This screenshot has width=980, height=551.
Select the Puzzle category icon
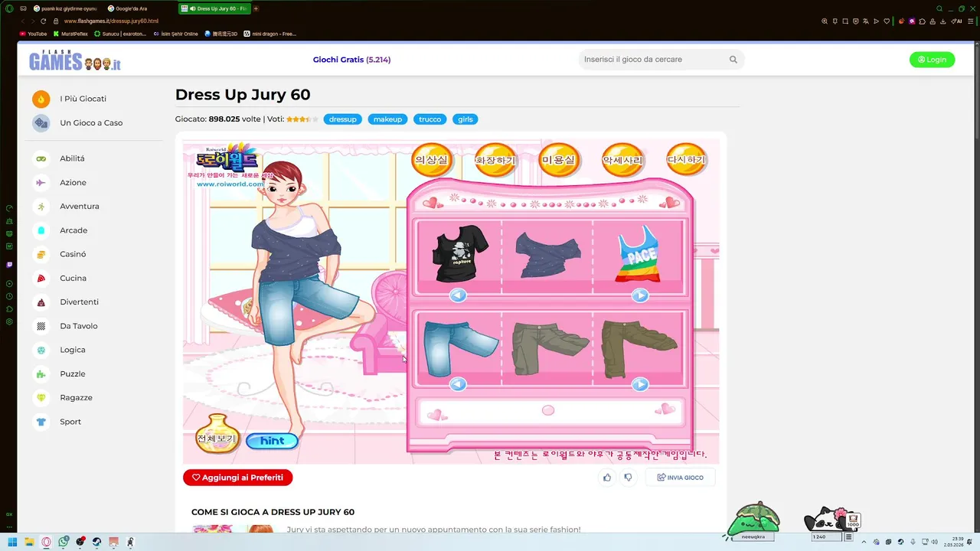[41, 373]
